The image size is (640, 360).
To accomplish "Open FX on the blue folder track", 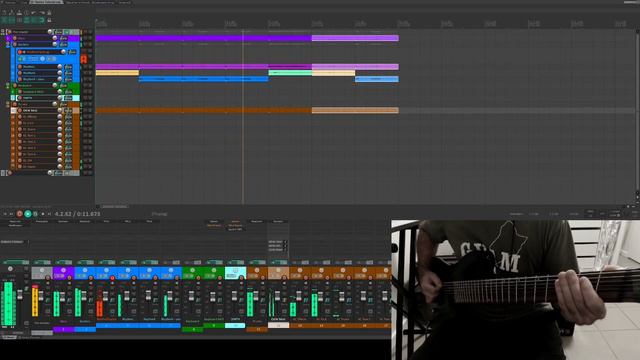I will [x=64, y=44].
